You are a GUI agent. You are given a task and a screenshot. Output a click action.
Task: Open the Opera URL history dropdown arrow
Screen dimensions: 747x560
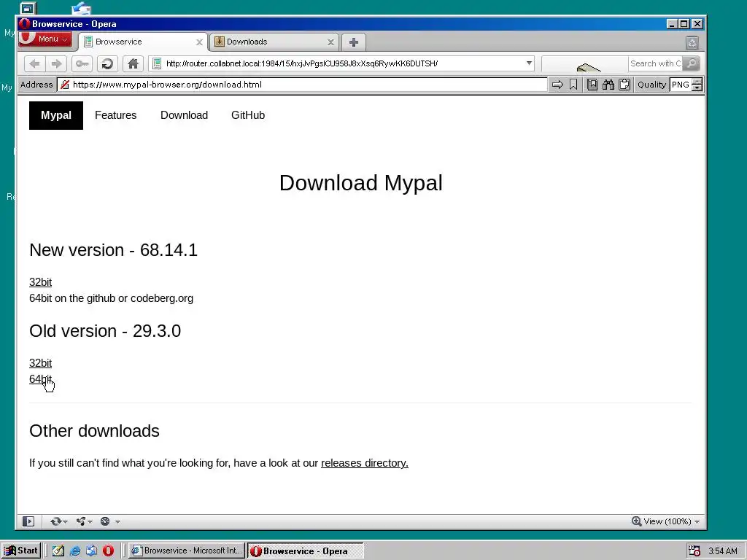click(529, 63)
